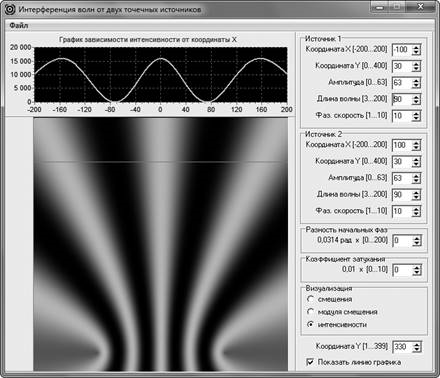Select the интенсивности radio button
The width and height of the screenshot is (440, 378).
tap(310, 324)
